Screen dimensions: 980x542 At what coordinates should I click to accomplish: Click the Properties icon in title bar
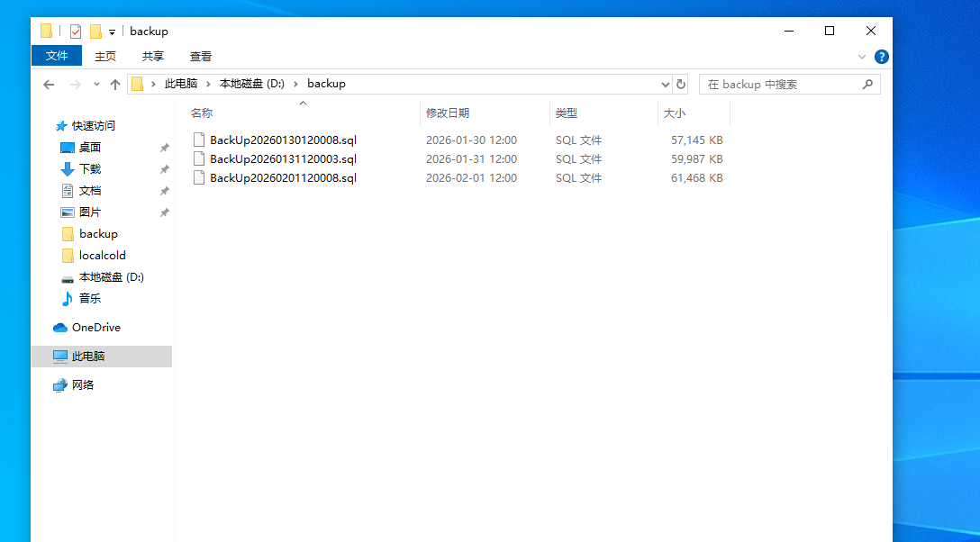click(76, 32)
